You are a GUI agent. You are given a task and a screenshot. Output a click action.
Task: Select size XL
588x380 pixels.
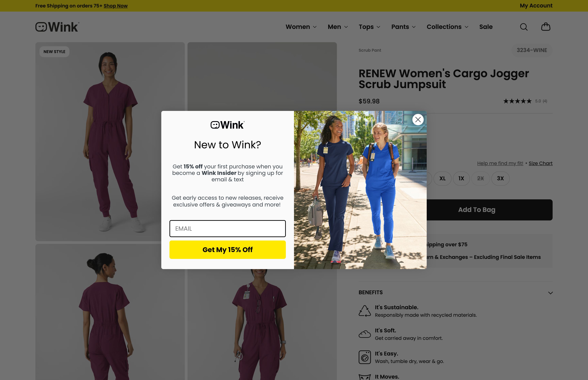click(442, 178)
